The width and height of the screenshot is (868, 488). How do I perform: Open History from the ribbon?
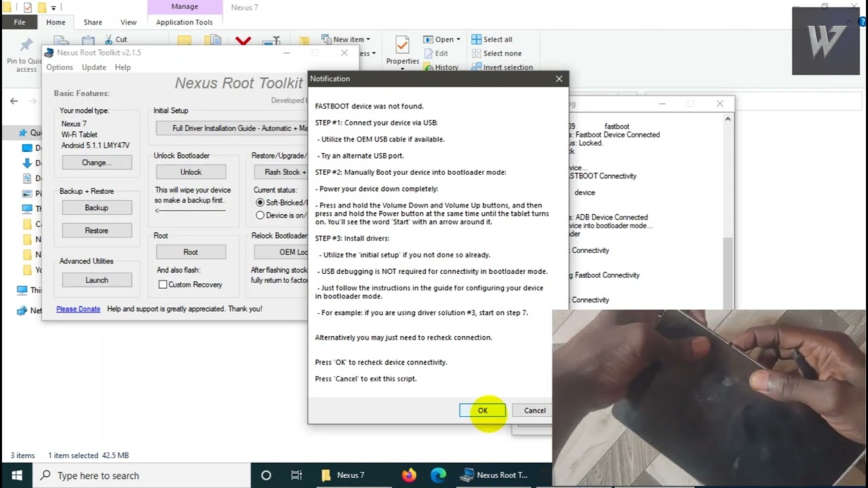click(441, 67)
